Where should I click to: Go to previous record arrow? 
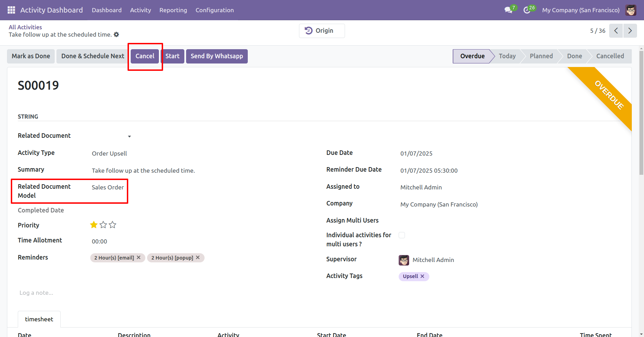[616, 31]
